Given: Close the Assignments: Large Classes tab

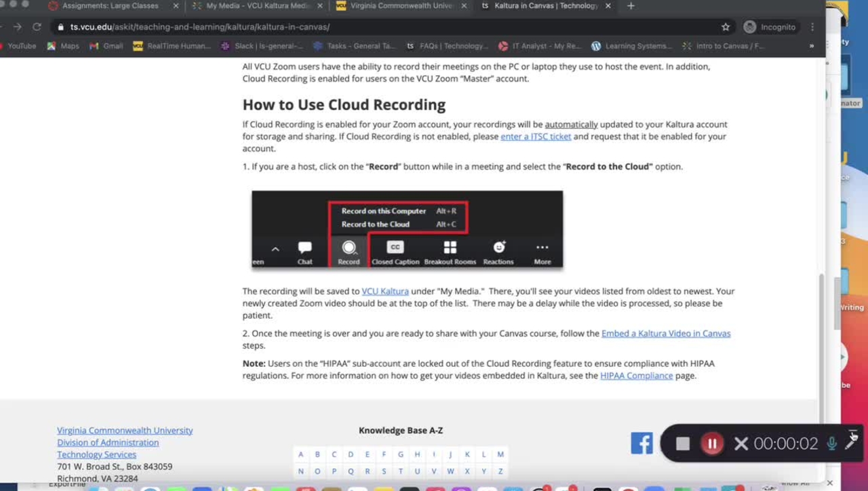Looking at the screenshot, I should [x=176, y=6].
